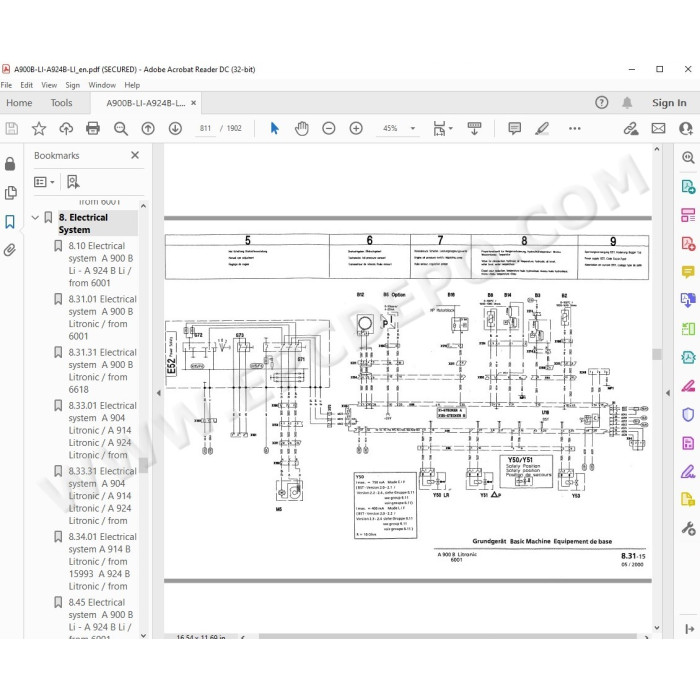This screenshot has width=700, height=700.
Task: Click the share with others icon
Action: (x=686, y=129)
